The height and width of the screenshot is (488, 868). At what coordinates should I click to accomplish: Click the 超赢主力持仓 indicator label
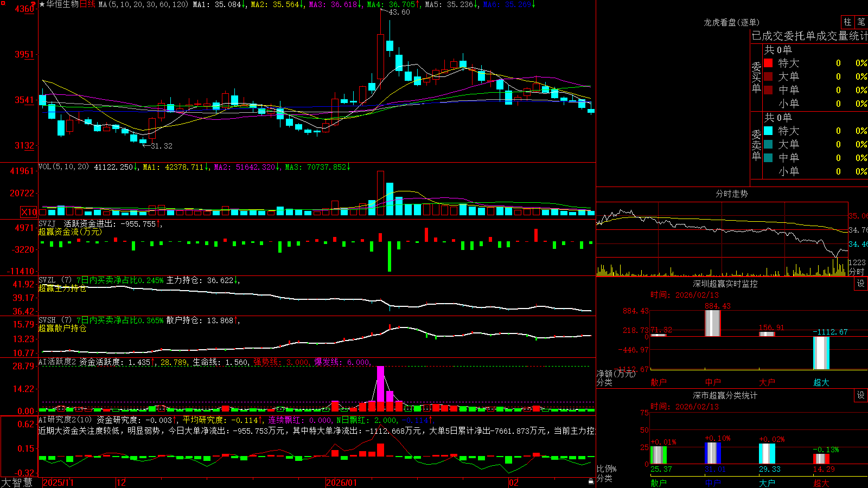click(62, 288)
